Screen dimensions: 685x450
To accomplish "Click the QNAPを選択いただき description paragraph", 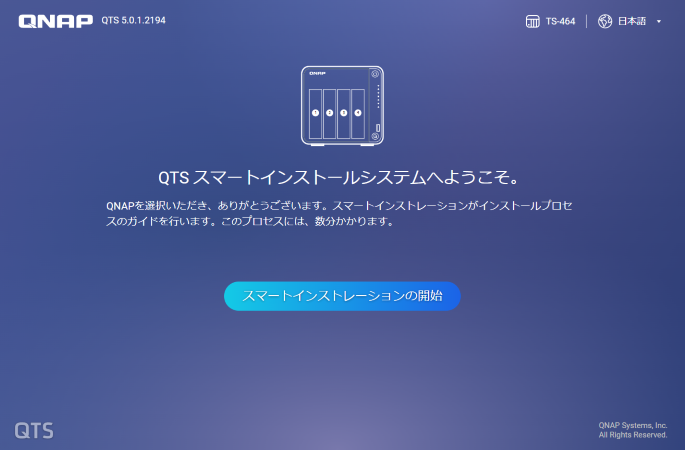I will (x=339, y=214).
